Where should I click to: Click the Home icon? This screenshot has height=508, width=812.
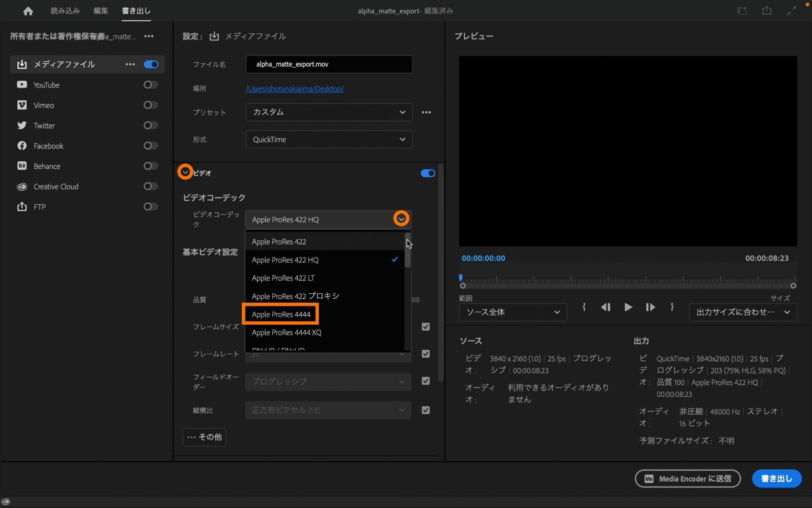click(28, 11)
